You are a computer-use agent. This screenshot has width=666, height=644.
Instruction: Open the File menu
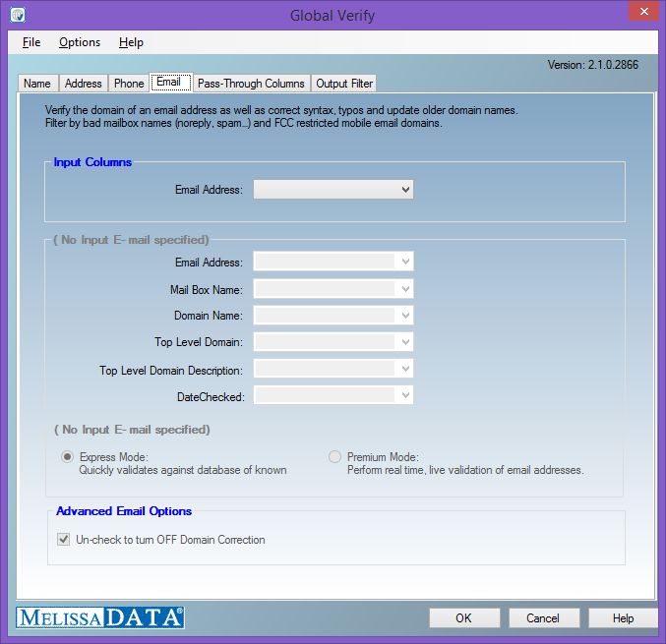(x=31, y=42)
